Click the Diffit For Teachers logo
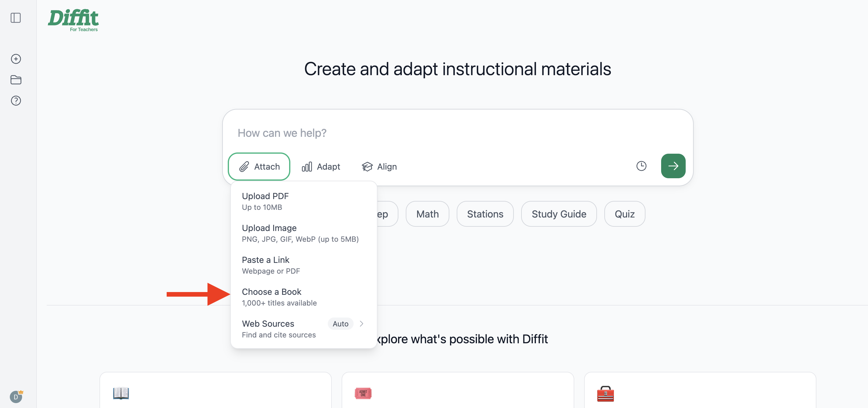 (x=73, y=21)
